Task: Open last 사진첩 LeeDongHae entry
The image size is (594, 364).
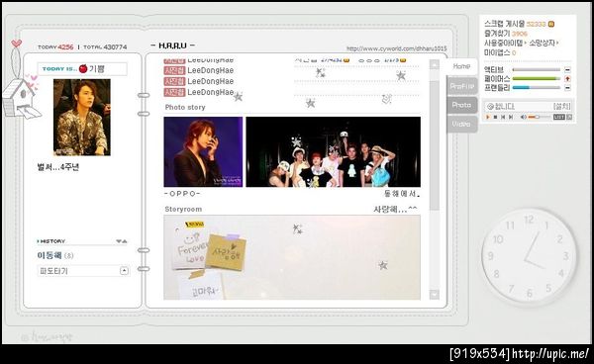Action: tap(199, 92)
